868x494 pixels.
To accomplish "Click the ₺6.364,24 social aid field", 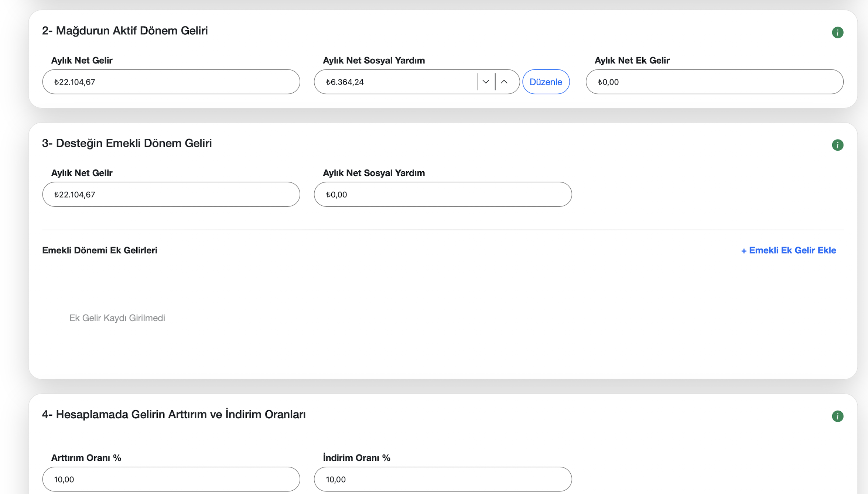I will click(x=395, y=82).
